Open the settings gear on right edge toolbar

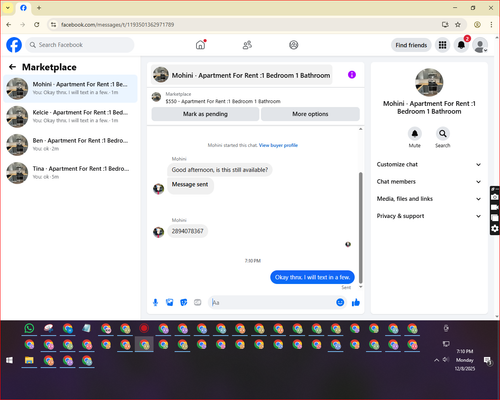[495, 228]
